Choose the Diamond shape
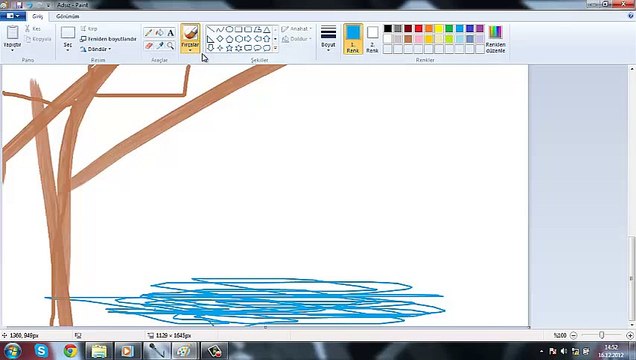 point(220,39)
